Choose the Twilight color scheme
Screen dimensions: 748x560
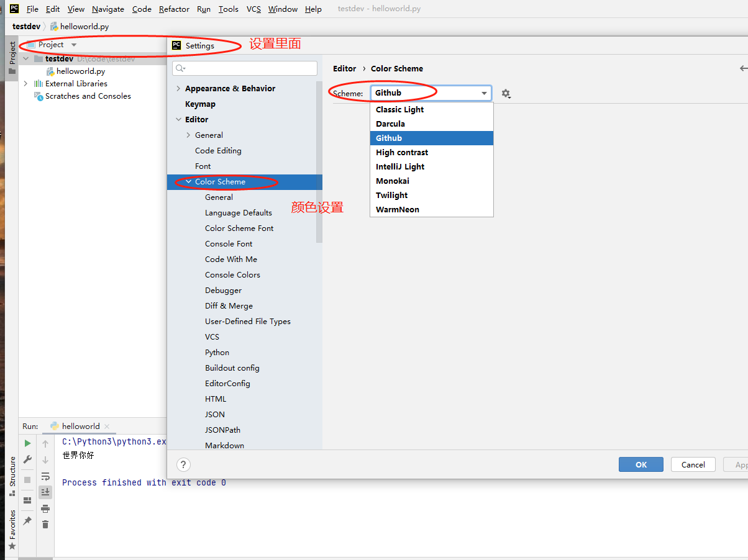(432, 195)
